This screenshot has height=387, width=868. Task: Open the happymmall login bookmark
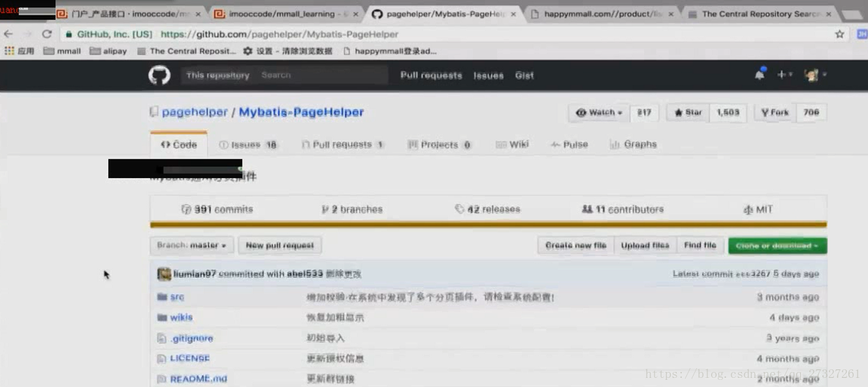[x=389, y=51]
